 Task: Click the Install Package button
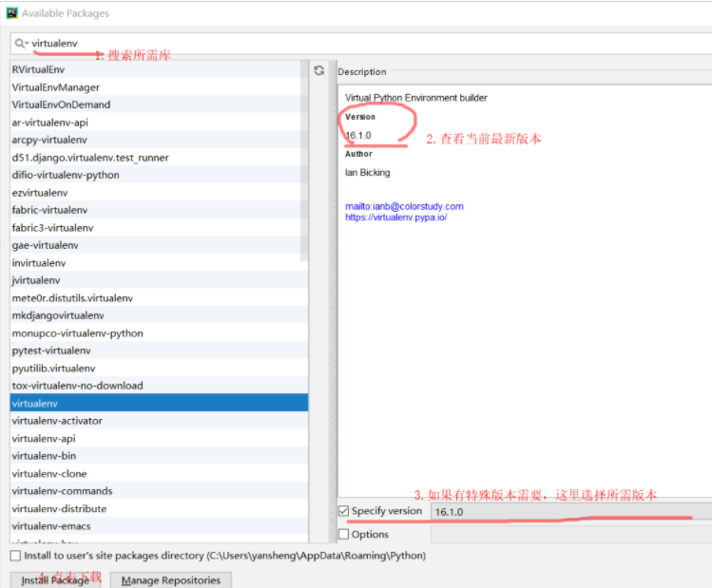pyautogui.click(x=55, y=579)
